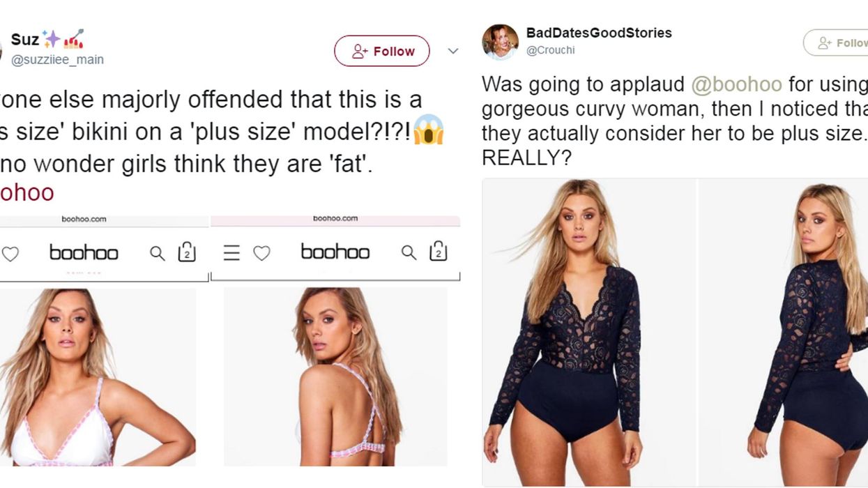
Task: Open search in the left boohoo header
Action: [x=158, y=253]
